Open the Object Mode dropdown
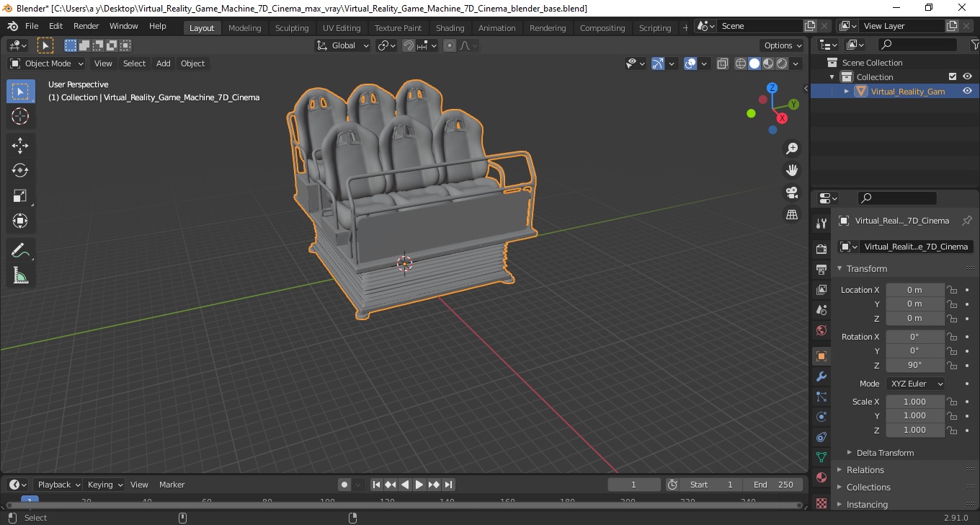 point(47,63)
